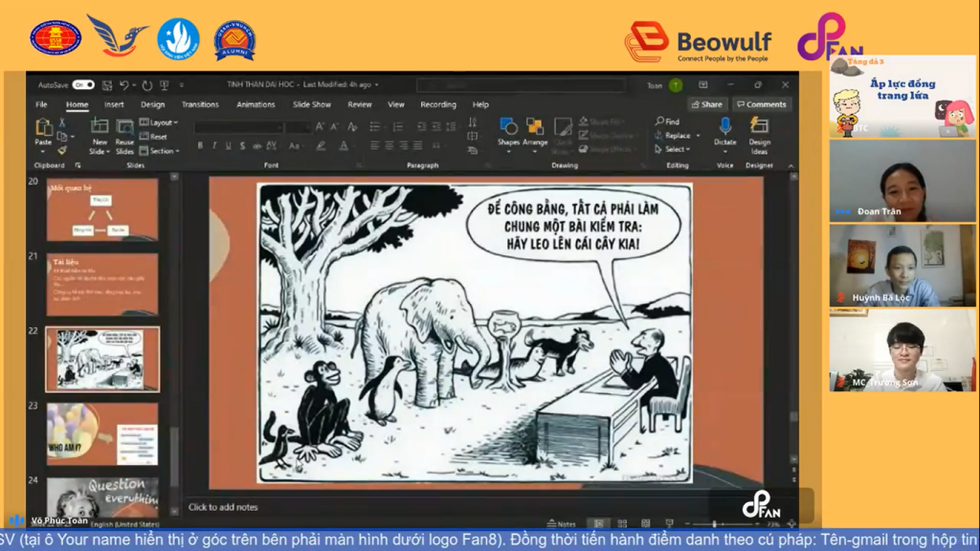Click the Numbering list icon
980x551 pixels.
tap(397, 127)
